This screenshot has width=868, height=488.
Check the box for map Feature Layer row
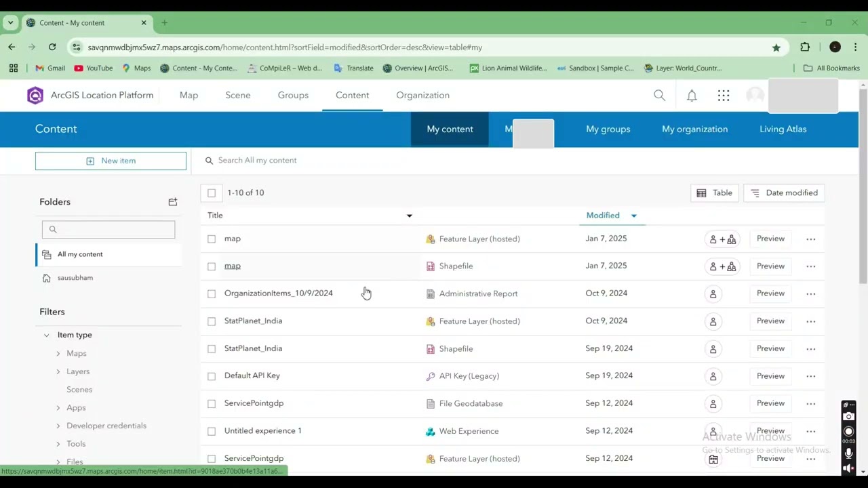pos(212,239)
